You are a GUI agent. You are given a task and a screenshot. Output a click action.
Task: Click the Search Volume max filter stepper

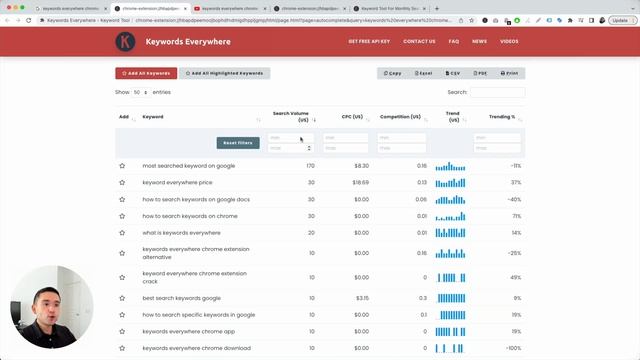(x=309, y=148)
